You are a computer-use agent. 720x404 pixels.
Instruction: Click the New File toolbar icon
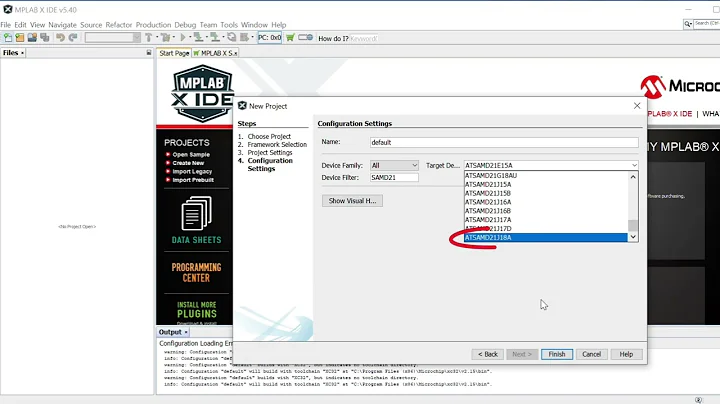click(8, 38)
